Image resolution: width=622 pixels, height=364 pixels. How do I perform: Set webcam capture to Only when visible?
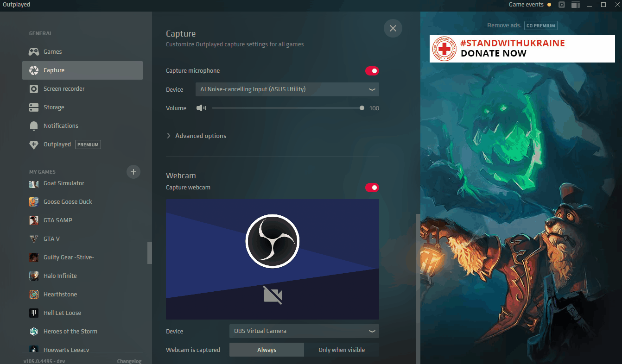click(x=342, y=350)
